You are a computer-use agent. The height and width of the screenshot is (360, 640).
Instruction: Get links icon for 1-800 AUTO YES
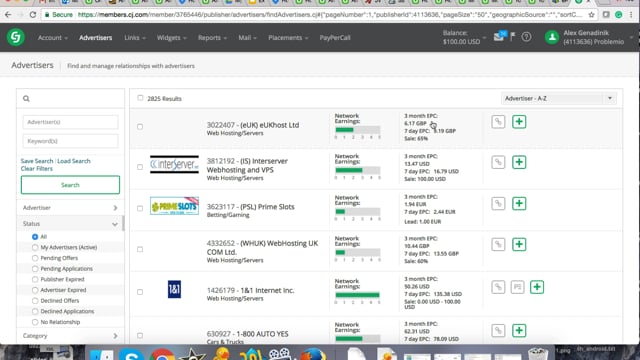(x=498, y=330)
